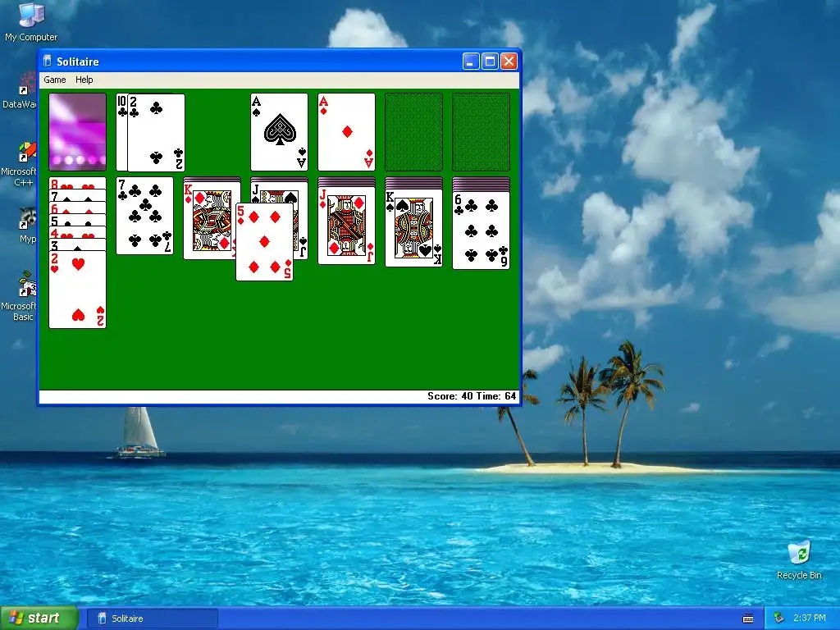Open the Windows start menu
This screenshot has width=840, height=630.
tap(39, 619)
